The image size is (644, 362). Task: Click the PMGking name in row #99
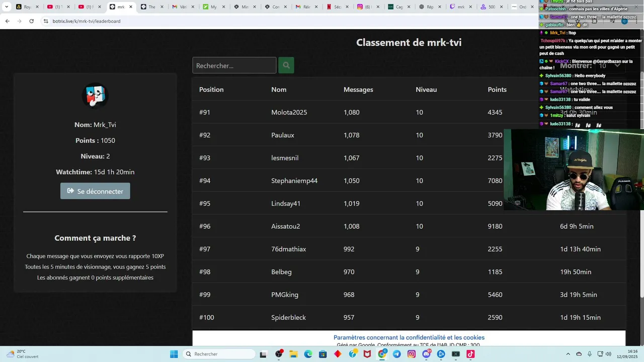pyautogui.click(x=285, y=295)
